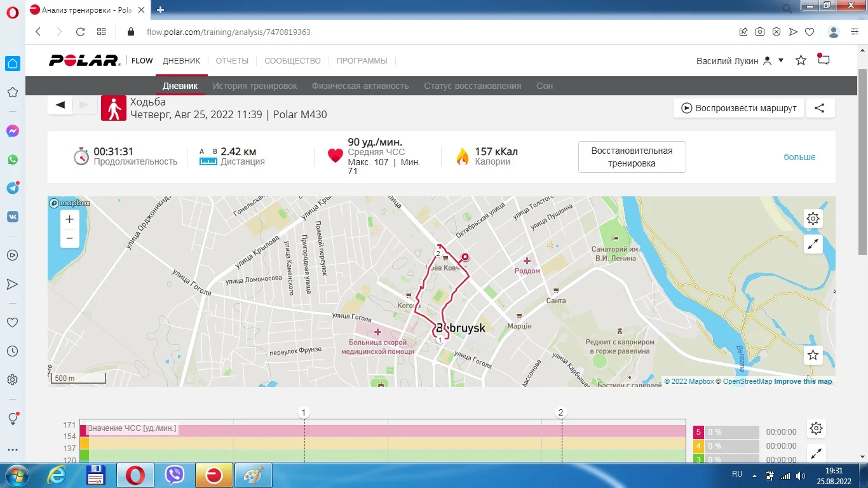Open the Opera profile account icon

[x=834, y=32]
